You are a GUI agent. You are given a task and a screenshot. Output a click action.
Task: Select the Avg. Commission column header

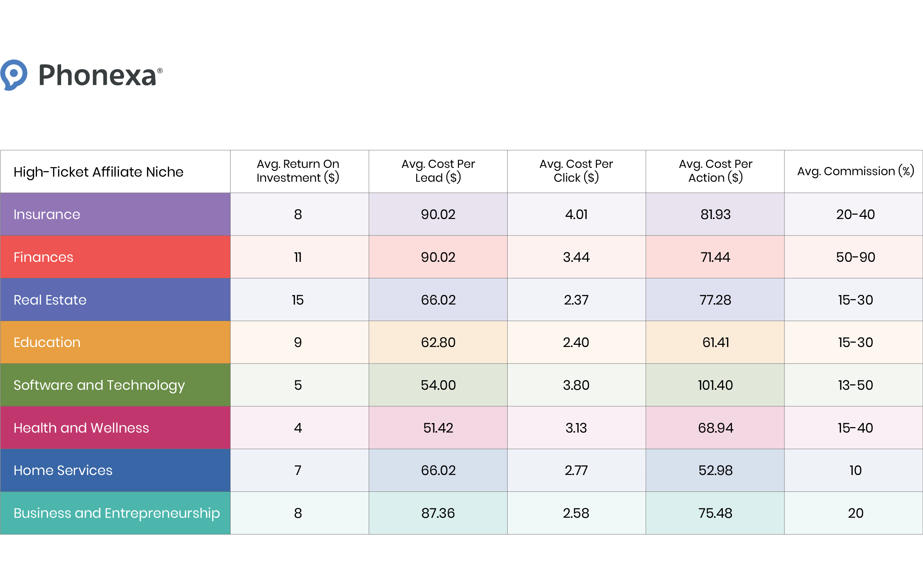coord(855,171)
